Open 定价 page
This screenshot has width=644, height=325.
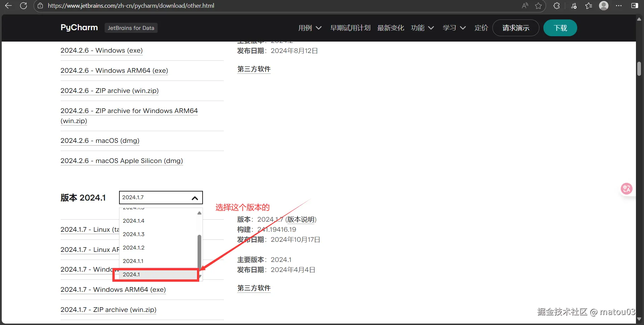click(481, 28)
